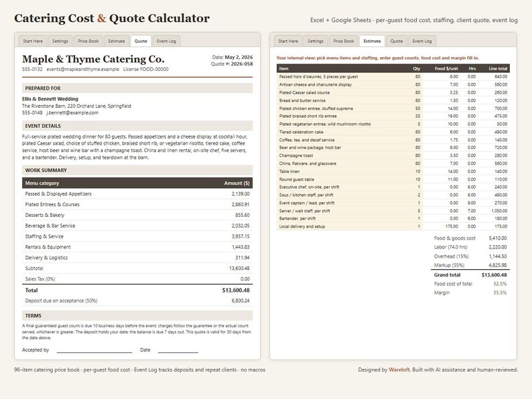Select the Rentals & Equipment row
Viewport: 532px width, 399px height.
(x=137, y=247)
